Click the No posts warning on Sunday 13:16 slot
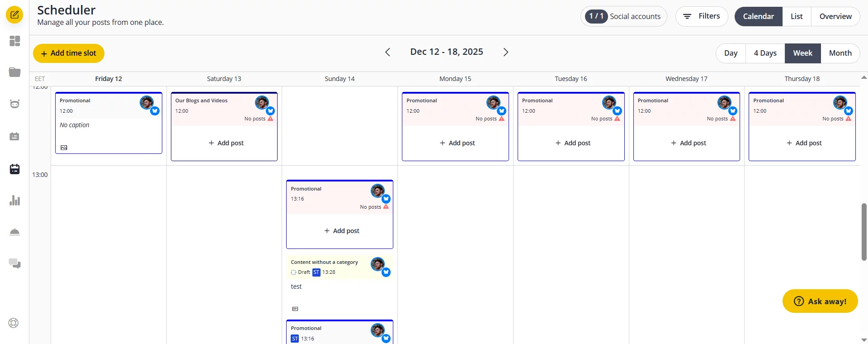The image size is (868, 344). [x=374, y=207]
